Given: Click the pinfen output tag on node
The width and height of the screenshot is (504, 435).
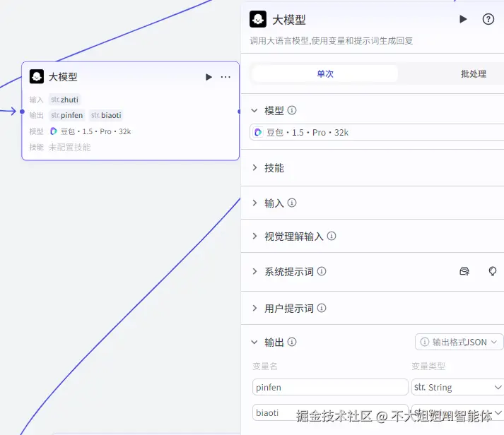Looking at the screenshot, I should tap(67, 115).
